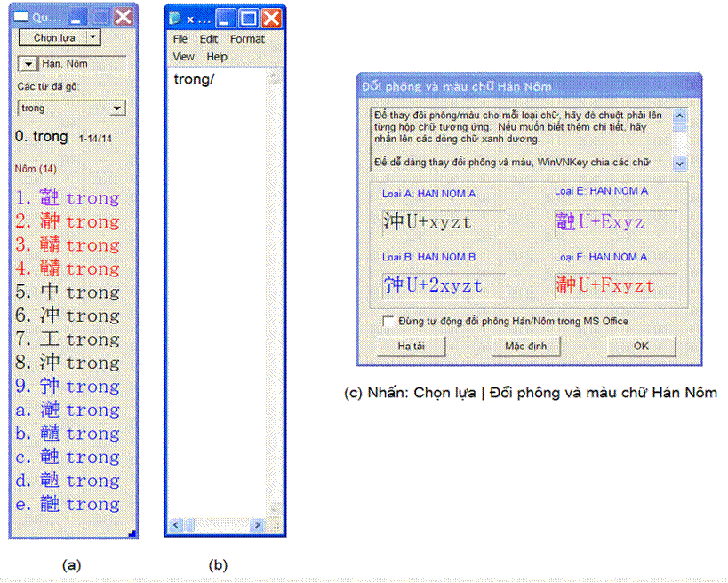
Task: Click the Hạ tải button
Action: tap(411, 347)
